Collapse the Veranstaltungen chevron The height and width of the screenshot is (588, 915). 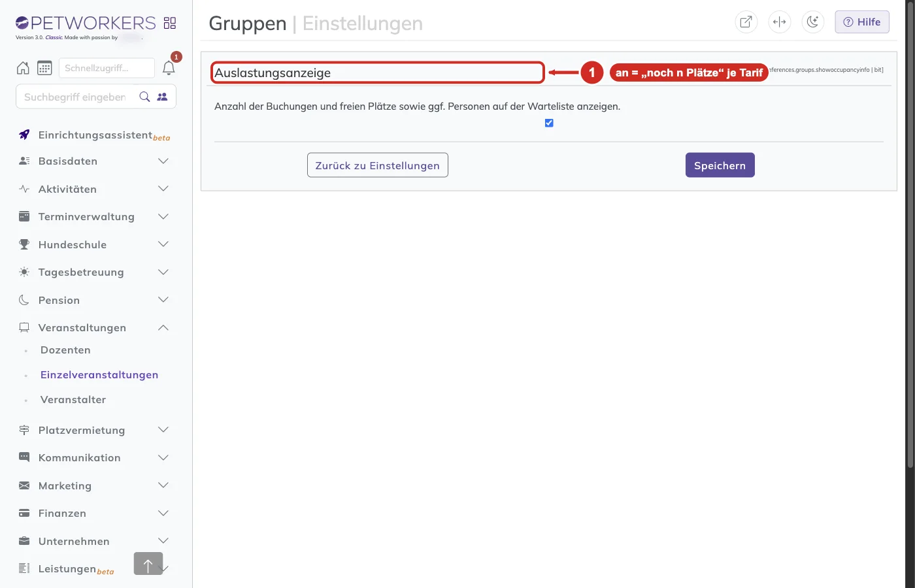coord(163,327)
